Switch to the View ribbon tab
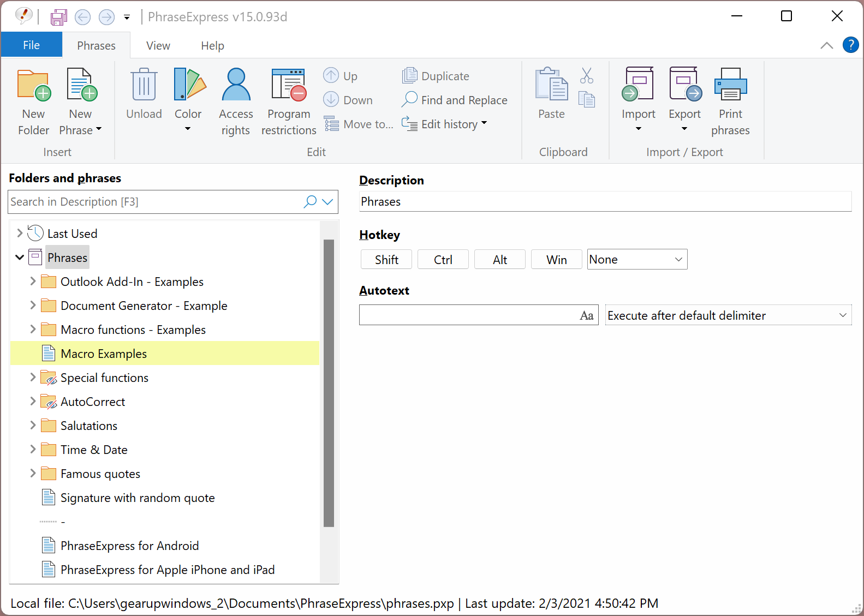 click(x=158, y=45)
